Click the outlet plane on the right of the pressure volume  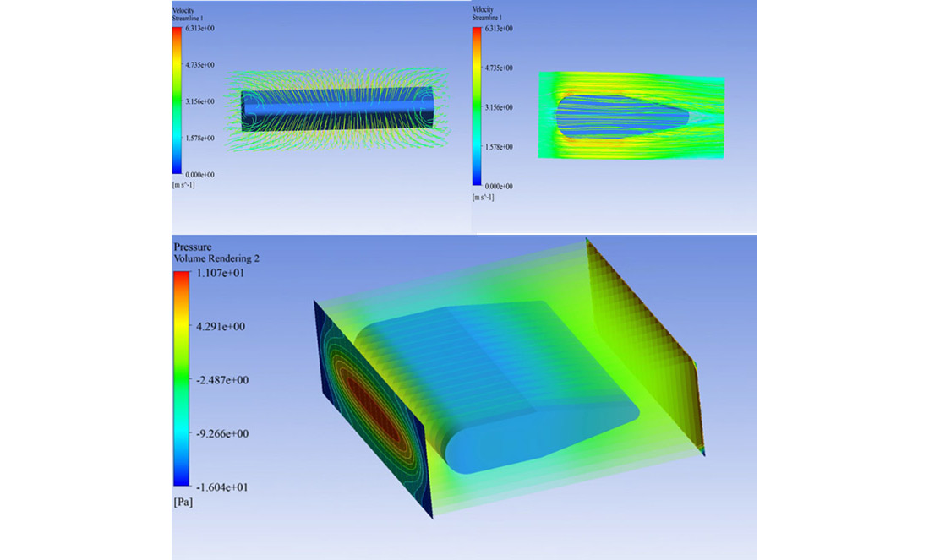coord(642,338)
